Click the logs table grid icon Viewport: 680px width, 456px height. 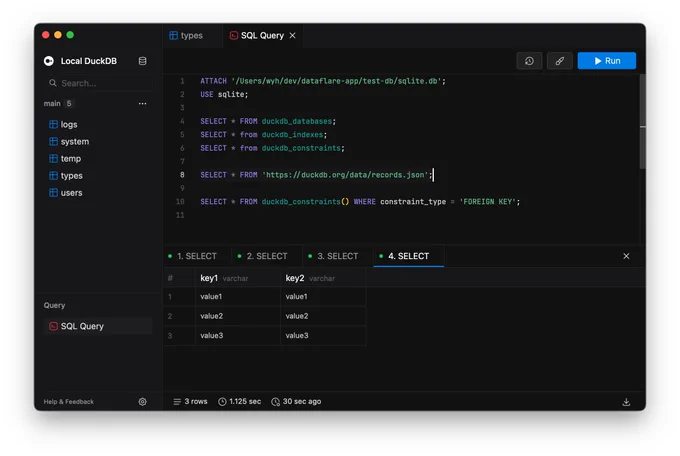tap(53, 125)
